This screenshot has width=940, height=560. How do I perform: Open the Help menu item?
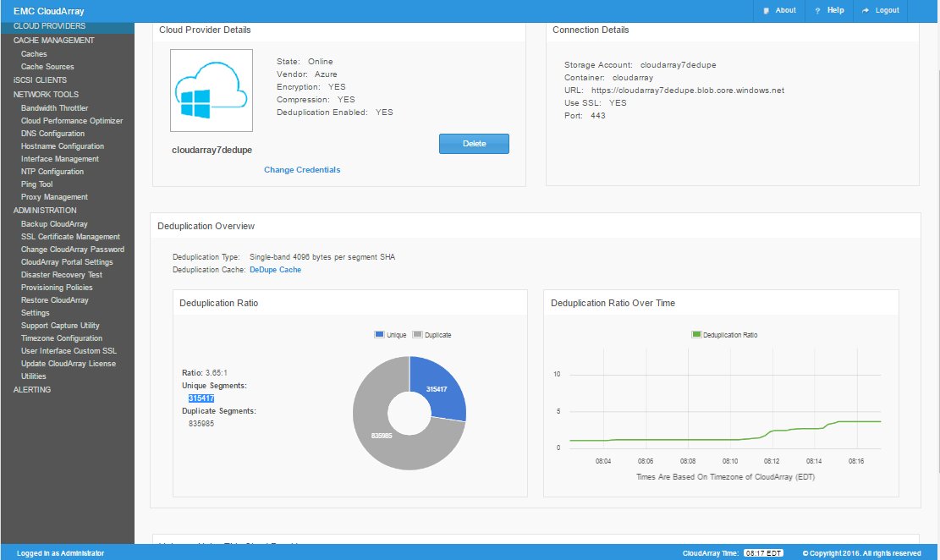click(830, 11)
